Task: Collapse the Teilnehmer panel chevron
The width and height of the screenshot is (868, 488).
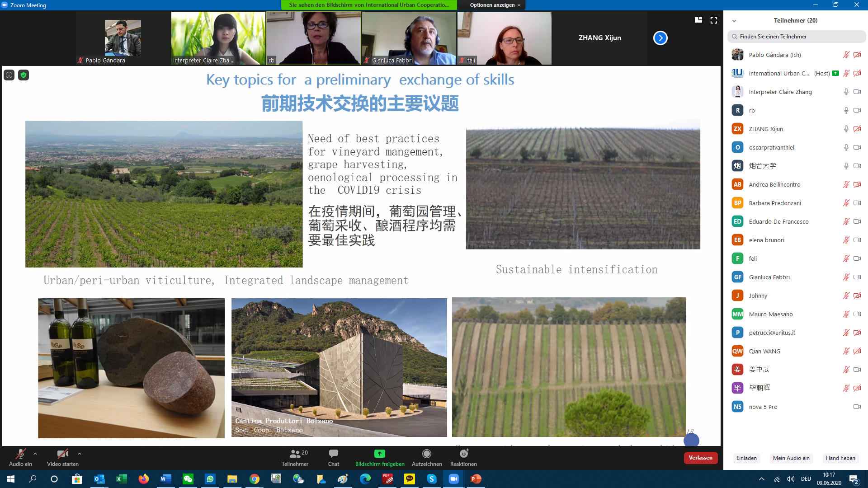Action: [734, 21]
